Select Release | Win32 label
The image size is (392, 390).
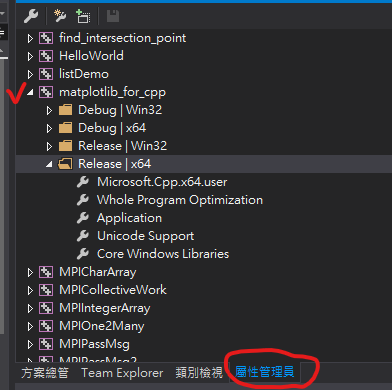[x=122, y=146]
